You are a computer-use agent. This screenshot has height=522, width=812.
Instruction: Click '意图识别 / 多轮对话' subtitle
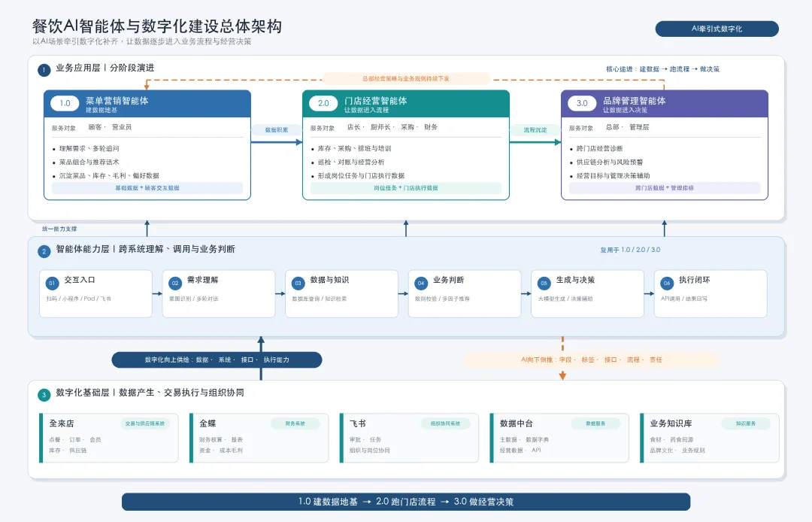194,299
